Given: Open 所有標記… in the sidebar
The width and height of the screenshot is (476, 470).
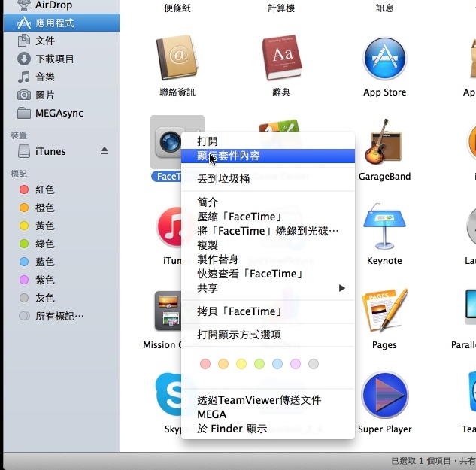Looking at the screenshot, I should pyautogui.click(x=62, y=316).
